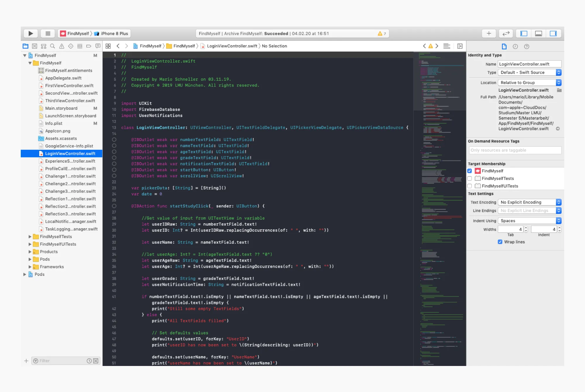Select the FindMyself scheme in toolbar
585x392 pixels.
click(x=75, y=34)
